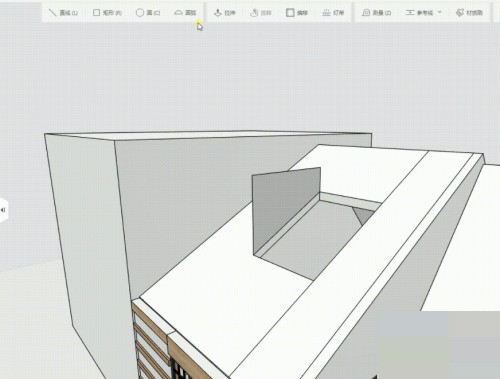Choose the Reference Line (参考线) tool

click(x=419, y=13)
